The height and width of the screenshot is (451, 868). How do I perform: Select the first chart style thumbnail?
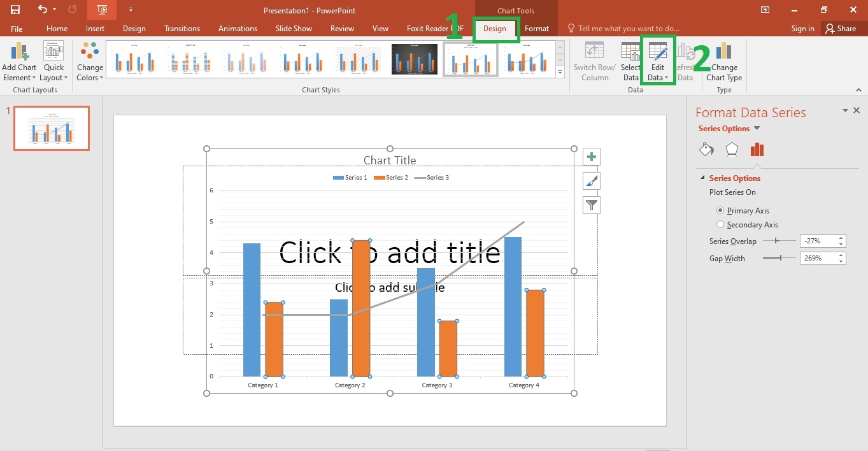tap(135, 59)
